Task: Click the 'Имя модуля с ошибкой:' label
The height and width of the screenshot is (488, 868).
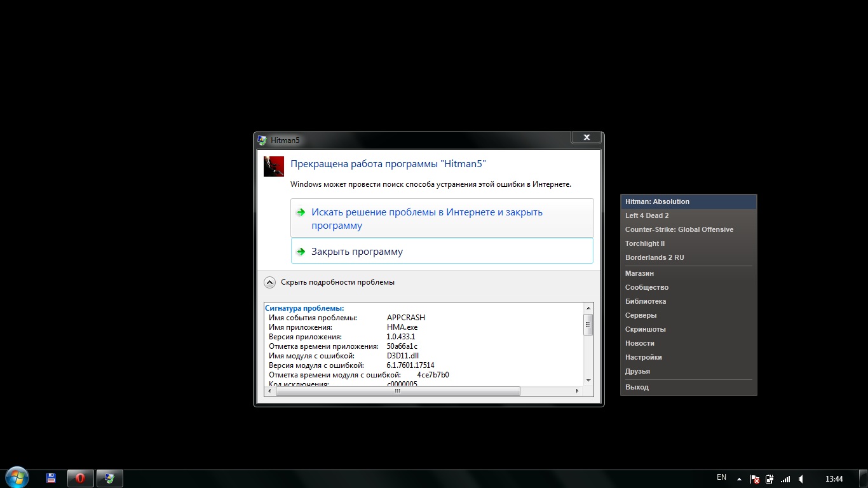Action: [x=311, y=356]
